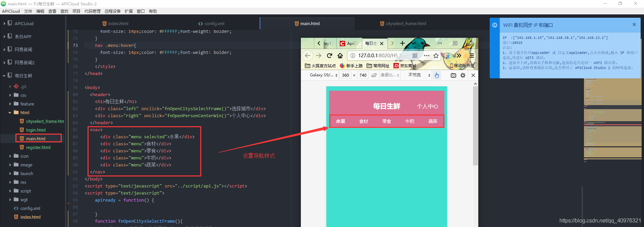
Task: Open Galaxy S9 device dropdown
Action: [x=323, y=75]
